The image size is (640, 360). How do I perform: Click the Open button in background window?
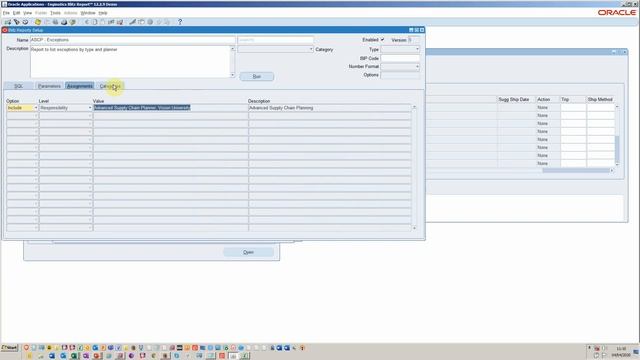[x=248, y=252]
